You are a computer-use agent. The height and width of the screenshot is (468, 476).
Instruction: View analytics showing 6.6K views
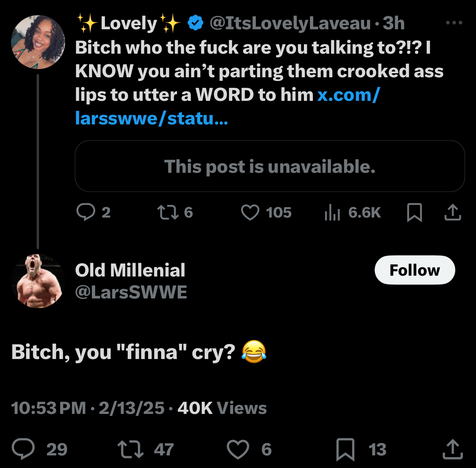(332, 212)
